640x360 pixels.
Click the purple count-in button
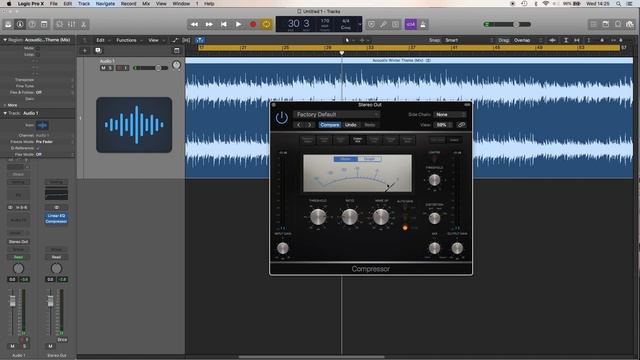pyautogui.click(x=411, y=24)
